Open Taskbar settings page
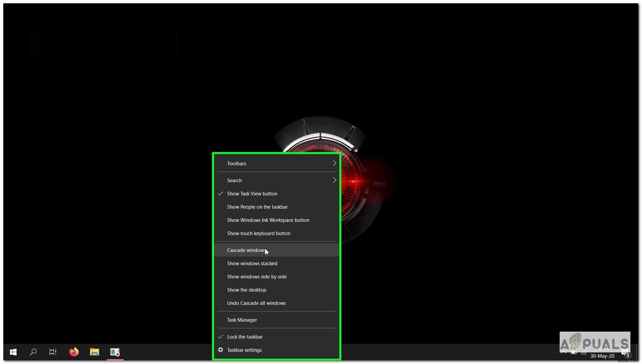This screenshot has height=364, width=642. pos(244,349)
